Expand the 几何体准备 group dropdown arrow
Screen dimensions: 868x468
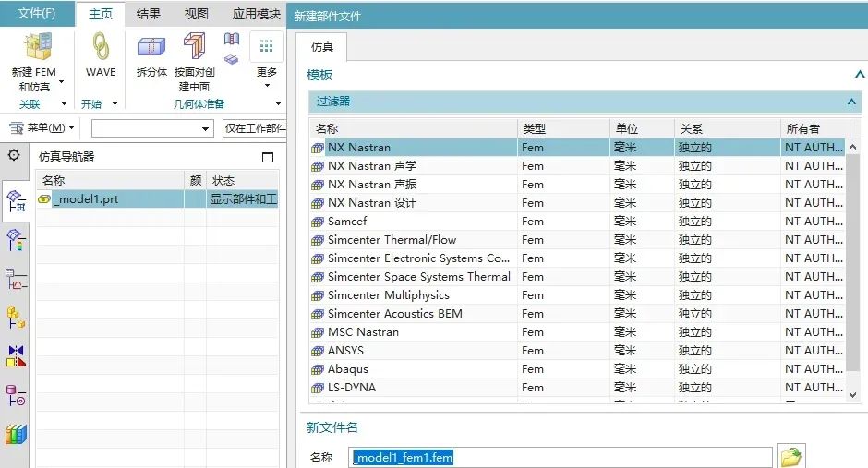point(279,104)
